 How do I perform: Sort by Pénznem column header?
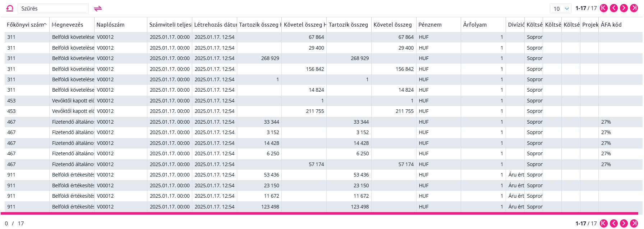438,25
